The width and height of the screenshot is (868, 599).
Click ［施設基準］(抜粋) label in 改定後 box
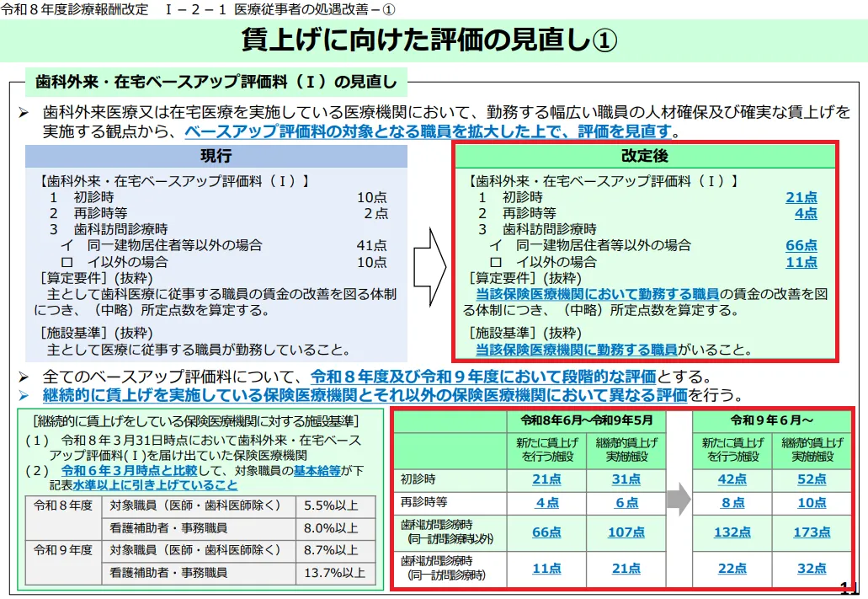(x=525, y=333)
